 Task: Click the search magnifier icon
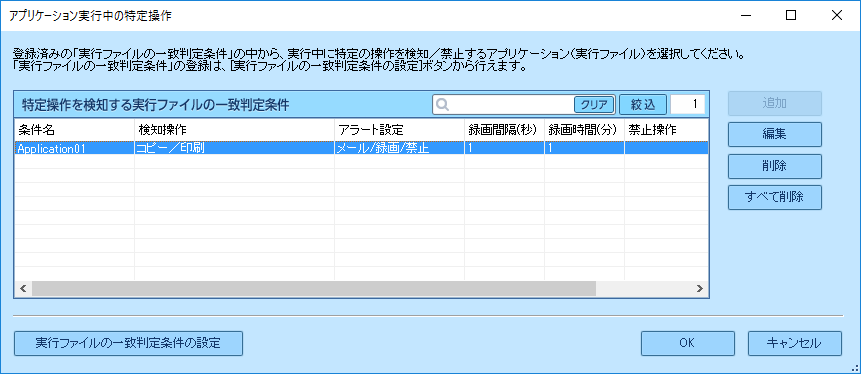point(443,104)
